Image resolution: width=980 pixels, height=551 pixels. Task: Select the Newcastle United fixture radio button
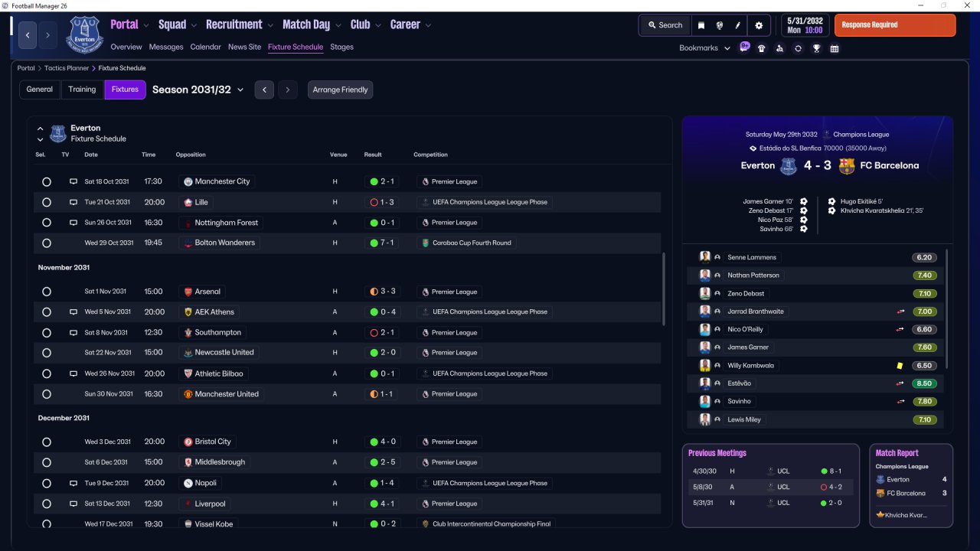47,353
